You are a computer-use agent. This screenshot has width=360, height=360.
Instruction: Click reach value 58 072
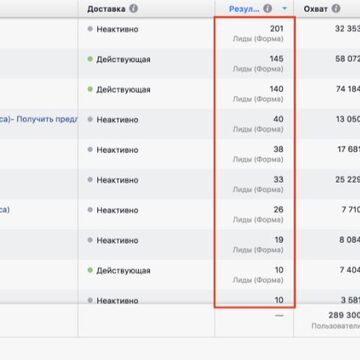347,59
